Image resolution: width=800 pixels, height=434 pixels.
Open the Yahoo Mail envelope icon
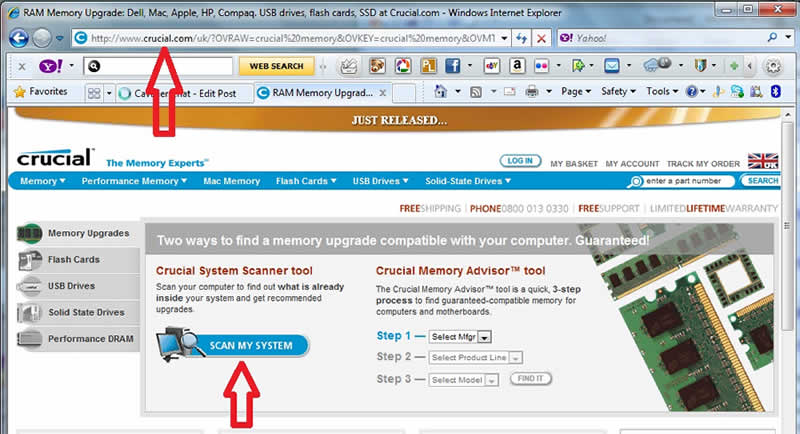(611, 66)
